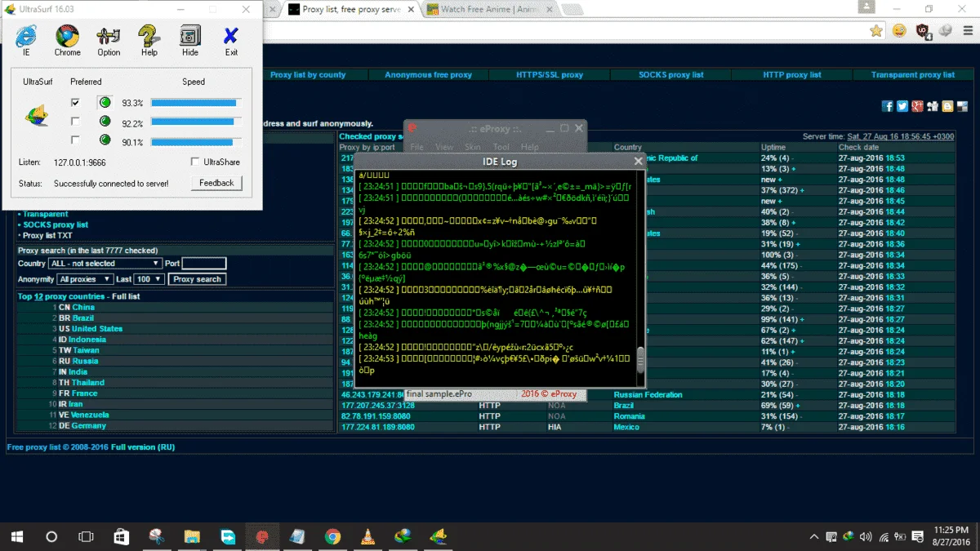Switch to Proxy list browser tab
Screen dimensions: 980x551
[x=351, y=10]
